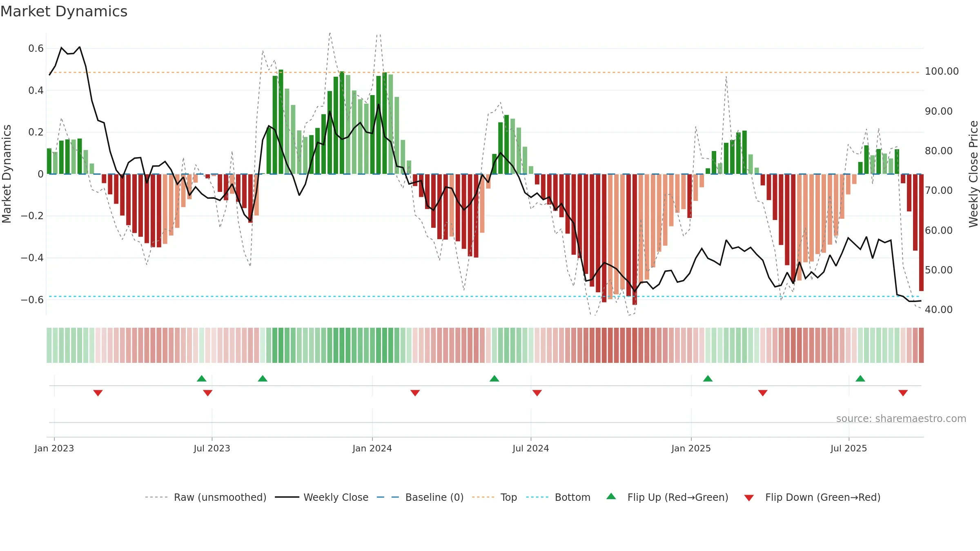Click the green flip-up marker in July 2025
The width and height of the screenshot is (980, 551).
click(x=860, y=378)
